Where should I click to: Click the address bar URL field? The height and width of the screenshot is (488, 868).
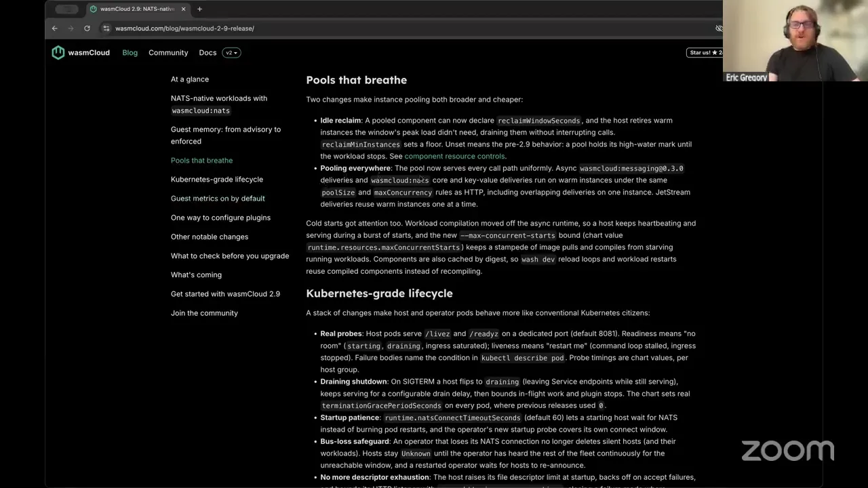click(407, 28)
